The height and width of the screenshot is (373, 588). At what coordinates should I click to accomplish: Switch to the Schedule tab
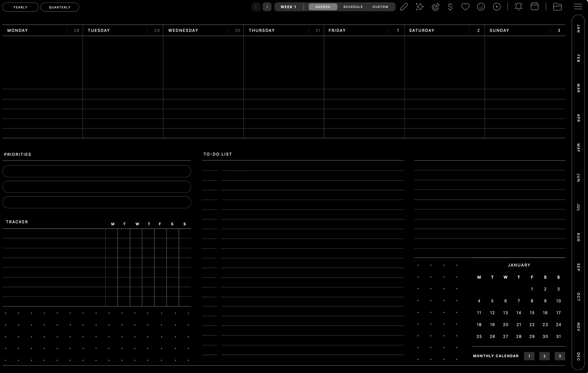click(353, 7)
